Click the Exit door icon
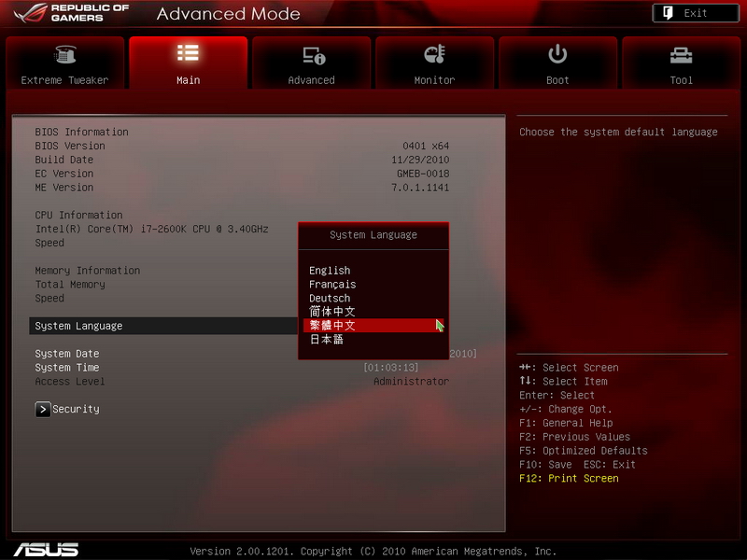This screenshot has width=747, height=560. click(668, 13)
